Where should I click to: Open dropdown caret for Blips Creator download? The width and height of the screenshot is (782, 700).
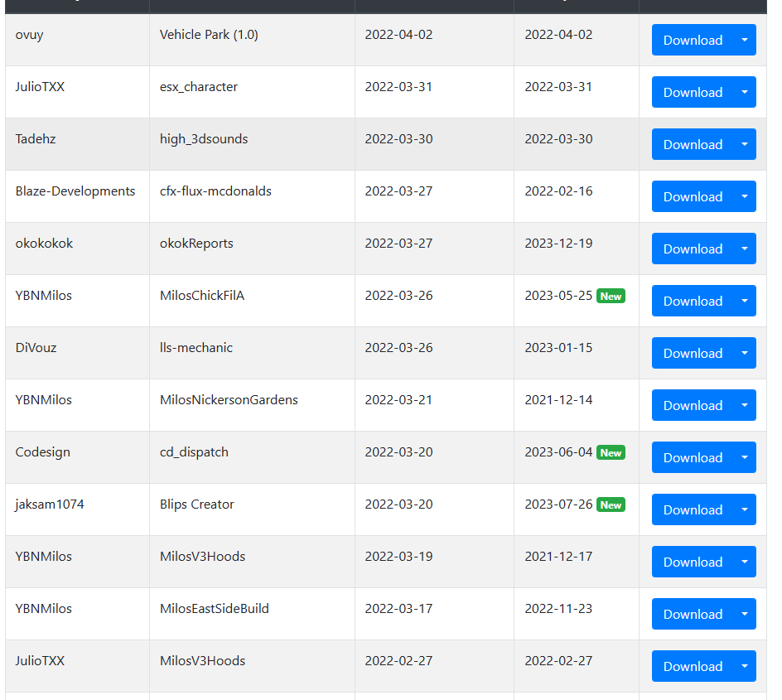745,509
